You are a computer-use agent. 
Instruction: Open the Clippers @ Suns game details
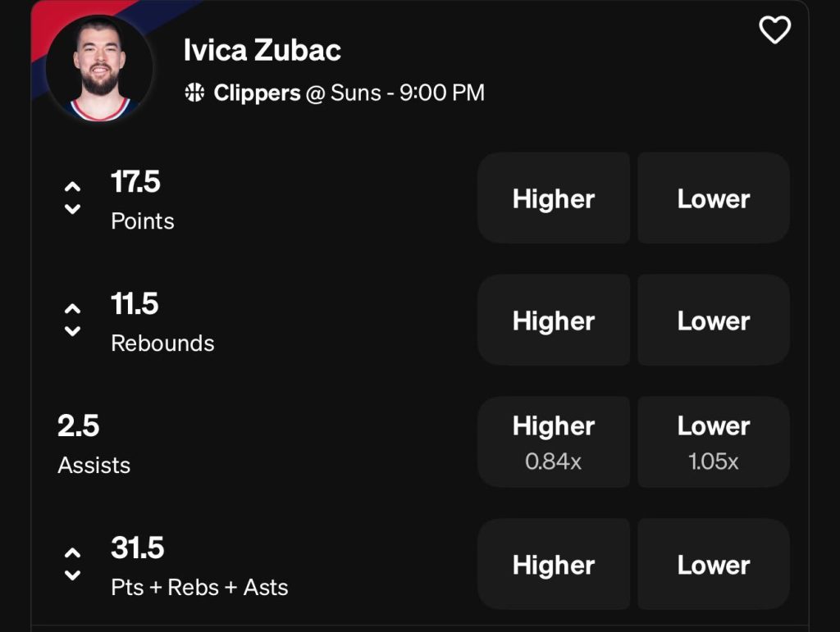[337, 93]
